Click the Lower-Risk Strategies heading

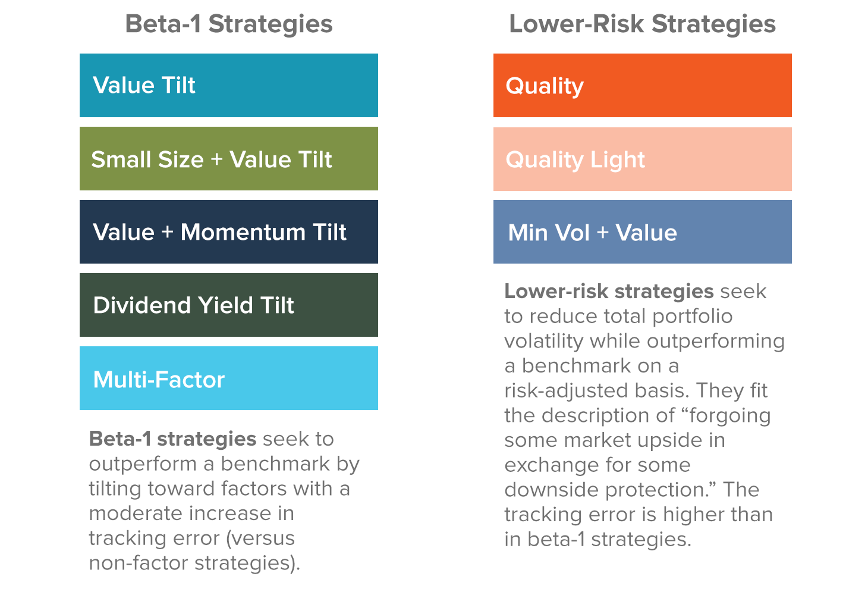click(642, 24)
